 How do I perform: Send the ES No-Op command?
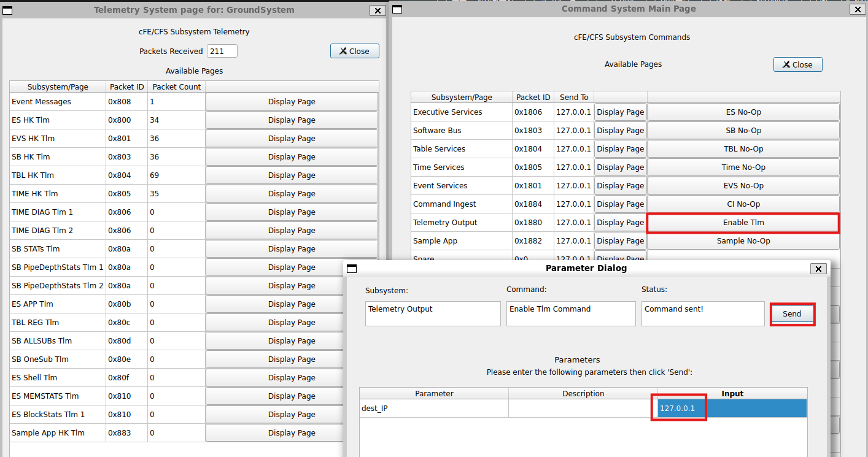pyautogui.click(x=743, y=112)
